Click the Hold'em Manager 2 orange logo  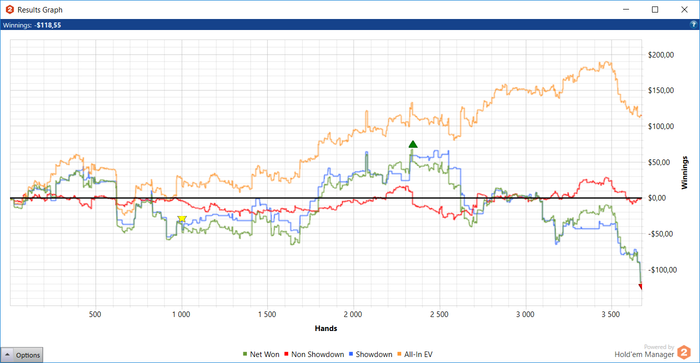point(683,352)
